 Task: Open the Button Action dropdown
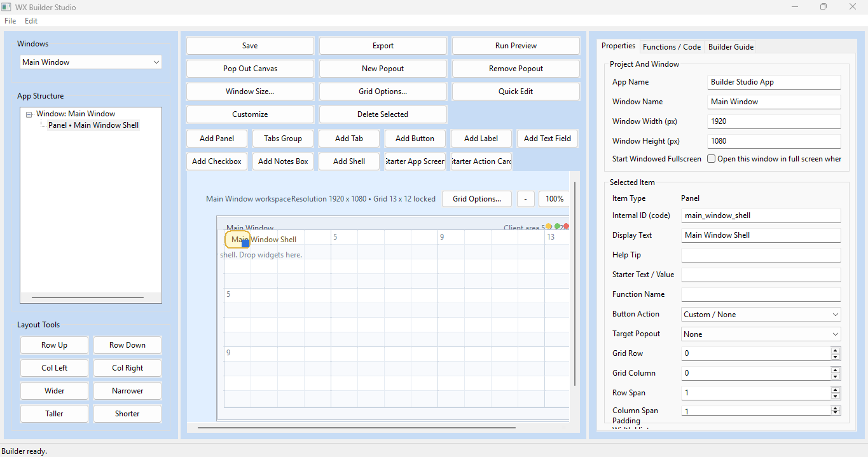click(x=761, y=315)
